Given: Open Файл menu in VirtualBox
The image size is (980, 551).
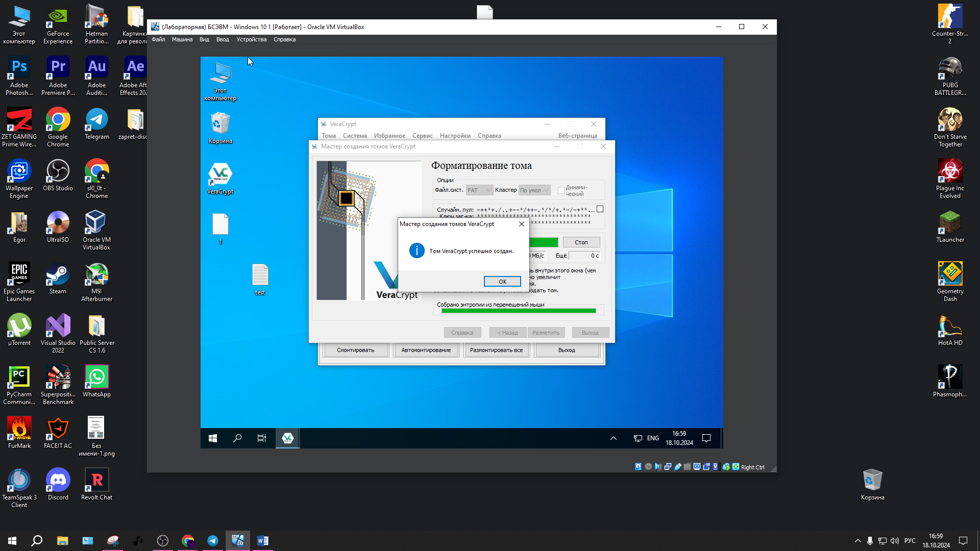Looking at the screenshot, I should [158, 39].
